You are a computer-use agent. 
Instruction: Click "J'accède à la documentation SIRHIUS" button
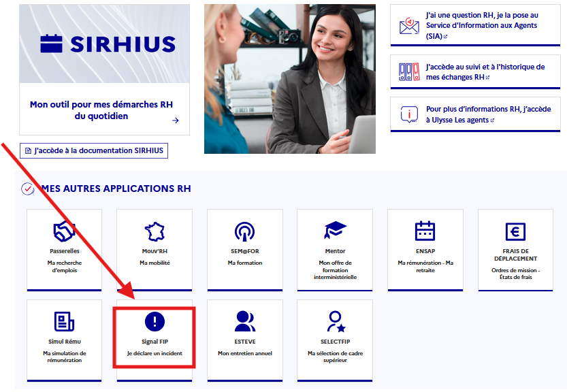(94, 150)
